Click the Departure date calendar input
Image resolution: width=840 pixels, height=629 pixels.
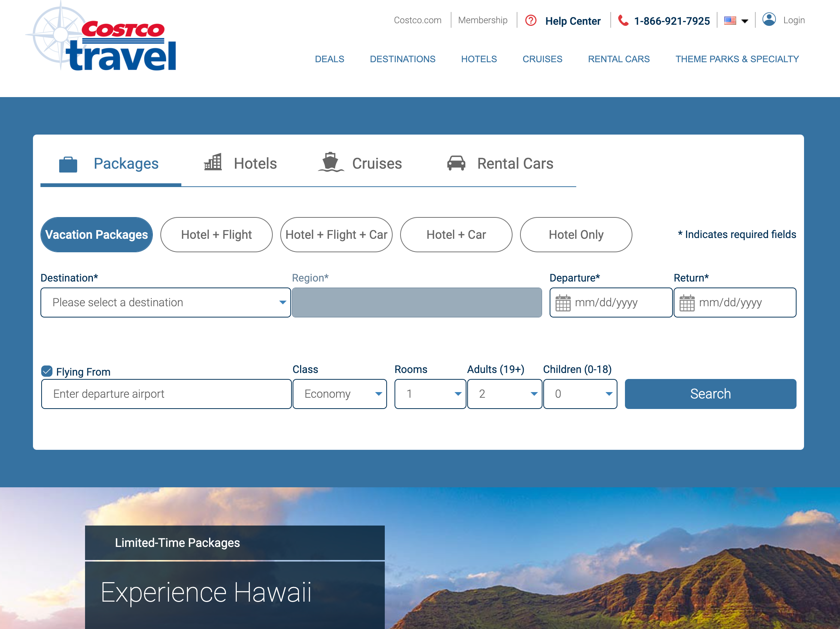(608, 303)
